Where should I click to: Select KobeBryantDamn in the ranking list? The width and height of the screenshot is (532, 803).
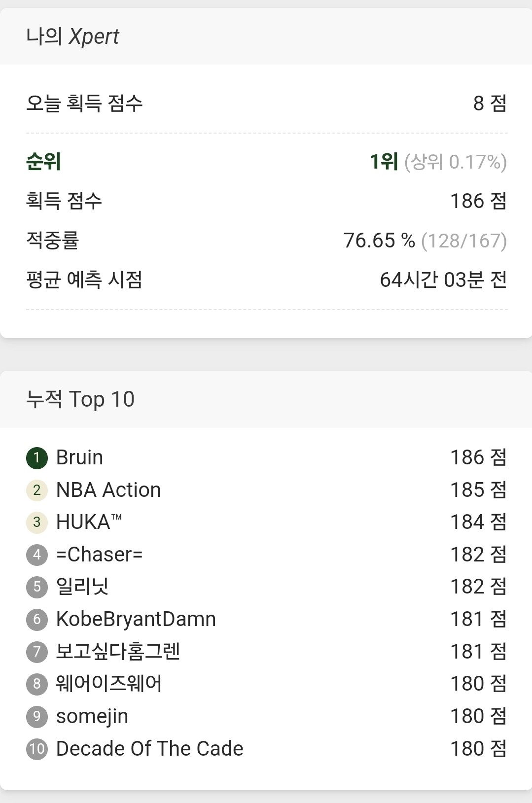pyautogui.click(x=136, y=619)
